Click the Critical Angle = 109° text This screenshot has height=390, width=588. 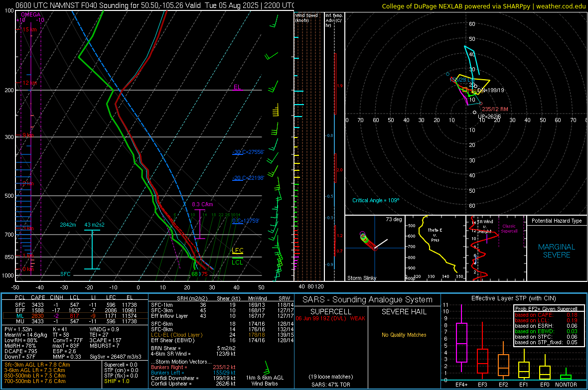tap(376, 200)
